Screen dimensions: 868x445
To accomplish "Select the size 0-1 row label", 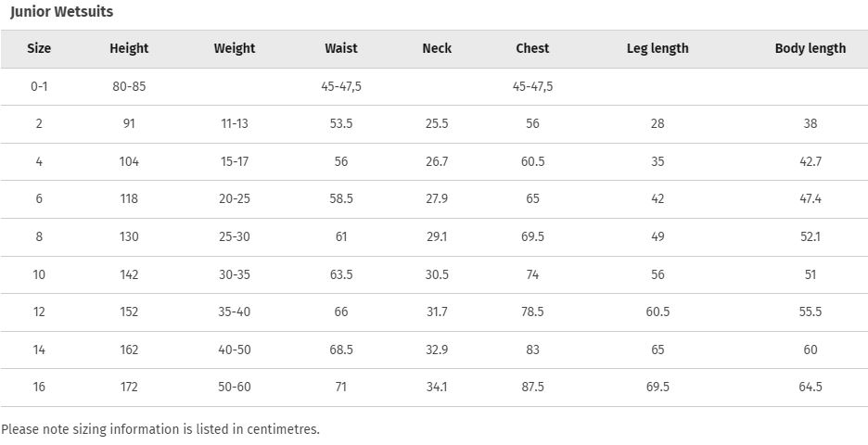I will (39, 86).
